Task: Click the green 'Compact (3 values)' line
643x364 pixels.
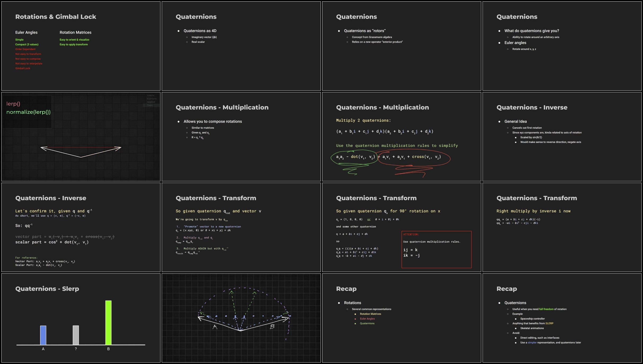Action: (27, 45)
